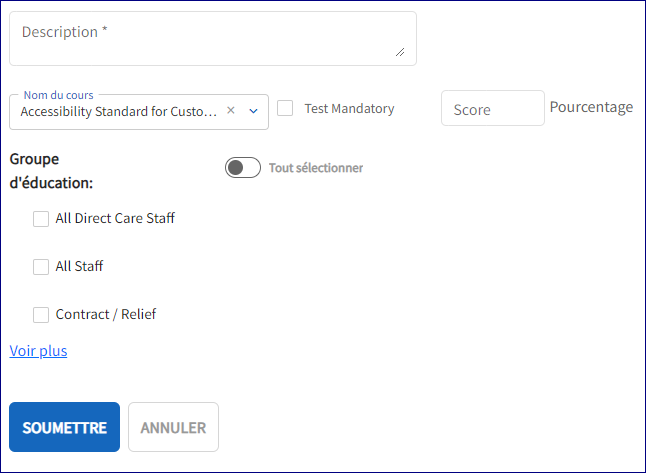The image size is (646, 473).
Task: Click the Groupe d'éducation heading
Action: click(51, 171)
